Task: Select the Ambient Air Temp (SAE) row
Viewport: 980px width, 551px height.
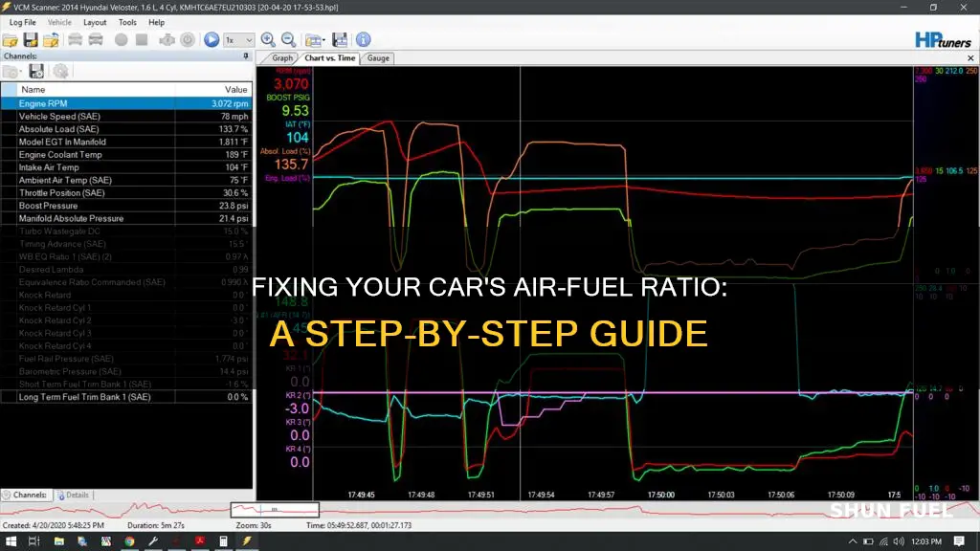Action: [126, 180]
